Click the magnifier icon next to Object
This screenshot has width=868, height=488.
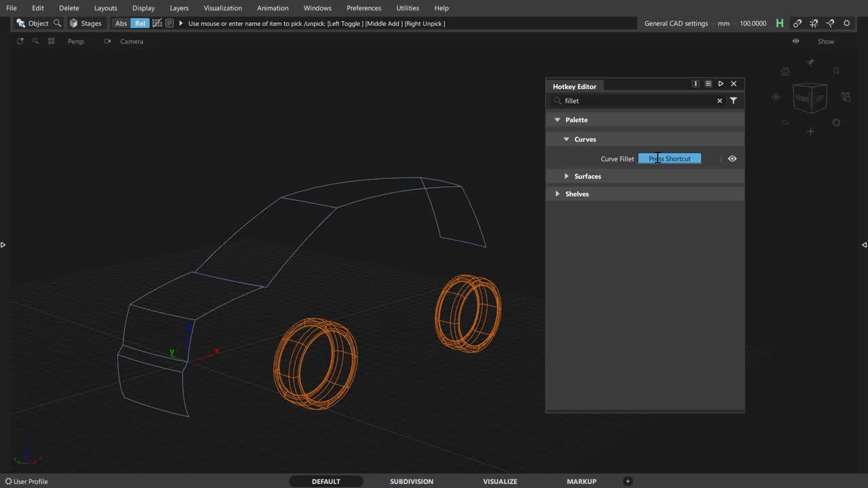[57, 23]
